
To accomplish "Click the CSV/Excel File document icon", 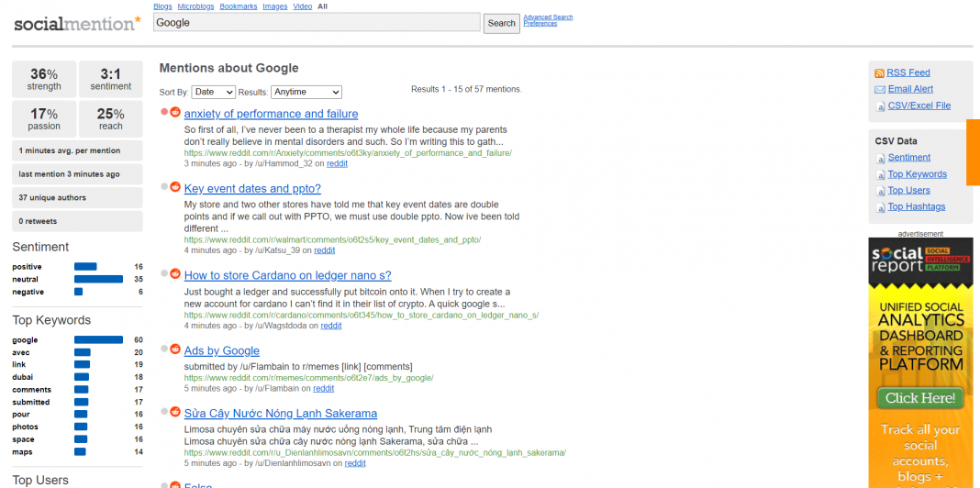I will 880,106.
